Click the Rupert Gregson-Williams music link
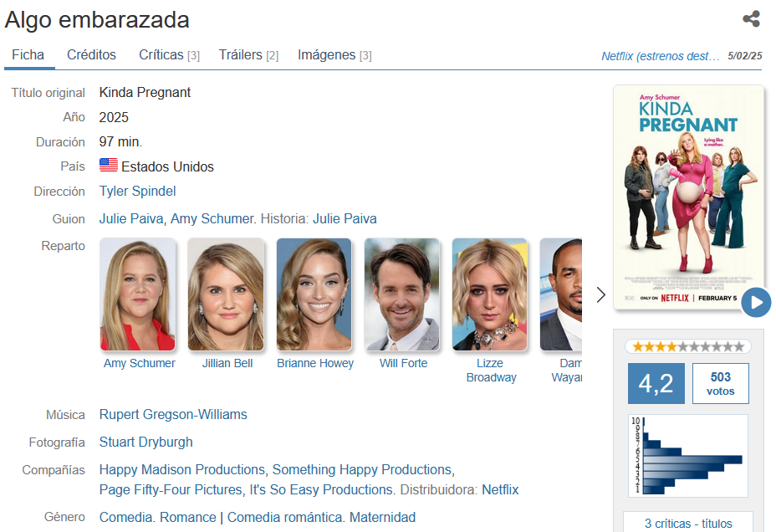 point(173,414)
